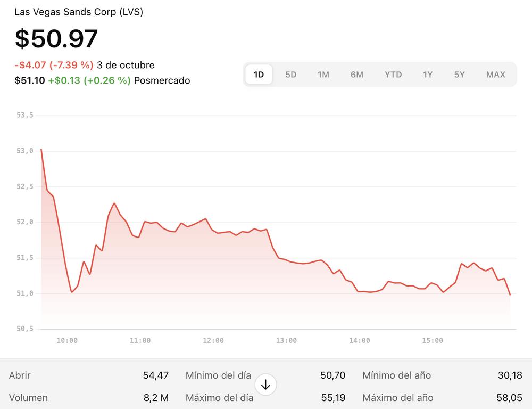Click the Mínimo del día value

332,375
